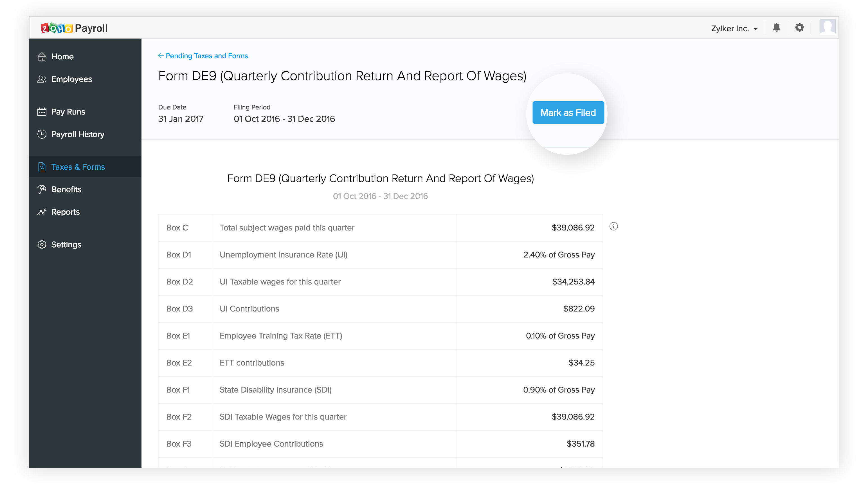Expand the Zylker Inc. organization dropdown
The image size is (868, 484).
pyautogui.click(x=735, y=29)
